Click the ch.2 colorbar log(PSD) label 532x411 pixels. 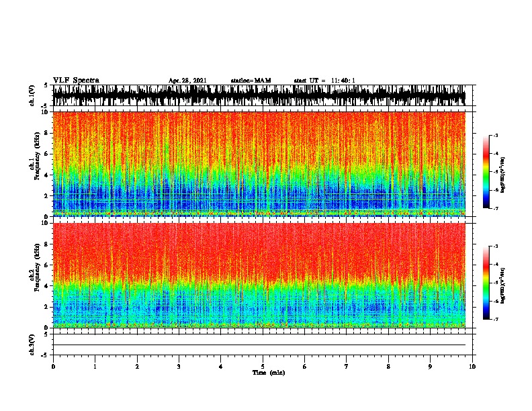502,285
